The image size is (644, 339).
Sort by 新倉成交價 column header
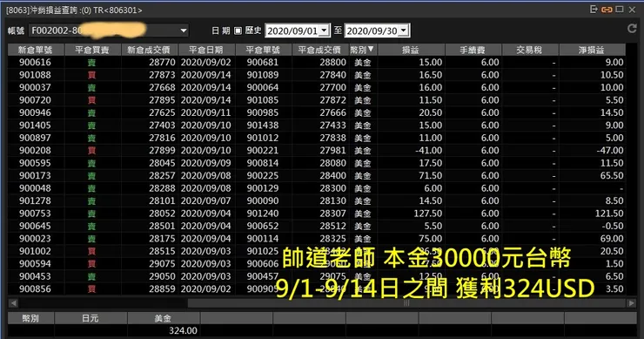(149, 50)
